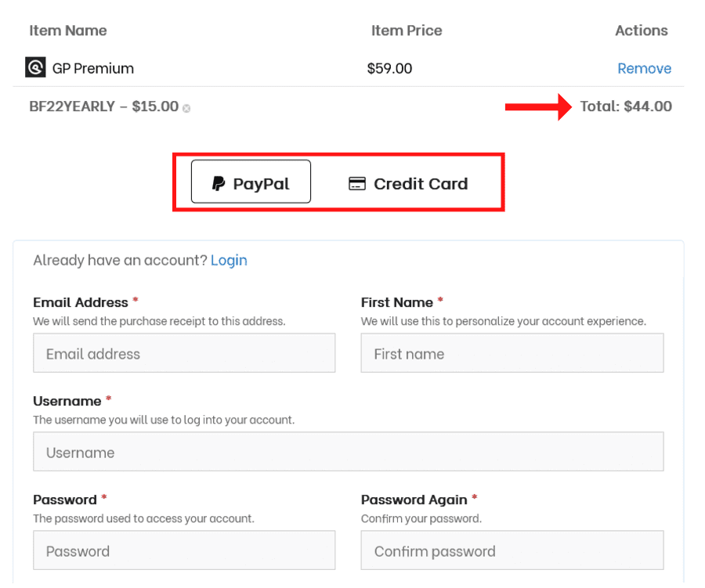Viewport: 705px width, 588px height.
Task: Remove GP Premium from cart
Action: [644, 68]
